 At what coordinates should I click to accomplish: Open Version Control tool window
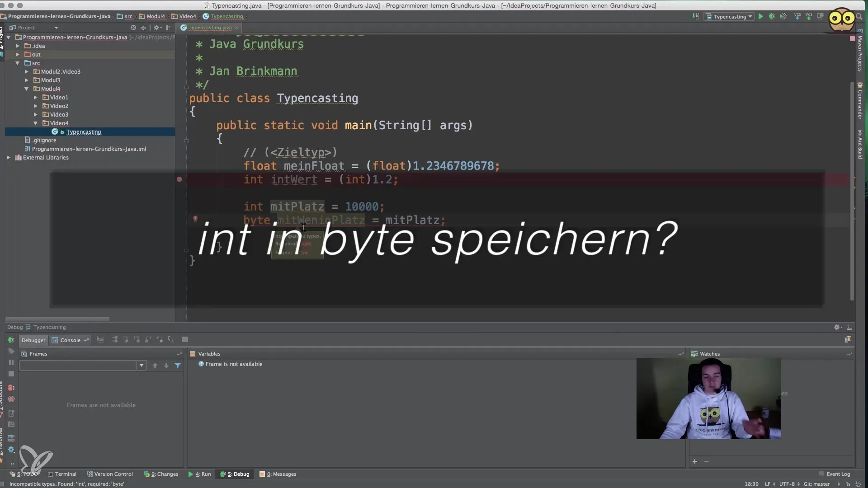click(x=110, y=474)
